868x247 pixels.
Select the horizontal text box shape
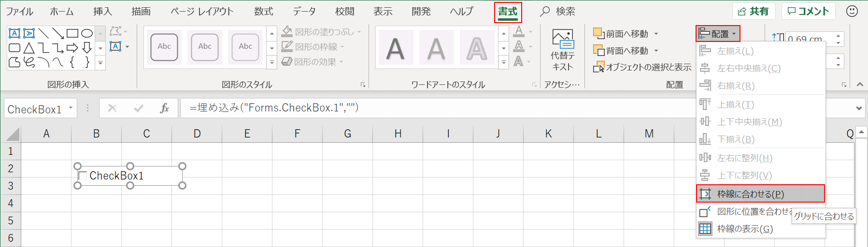(x=14, y=33)
